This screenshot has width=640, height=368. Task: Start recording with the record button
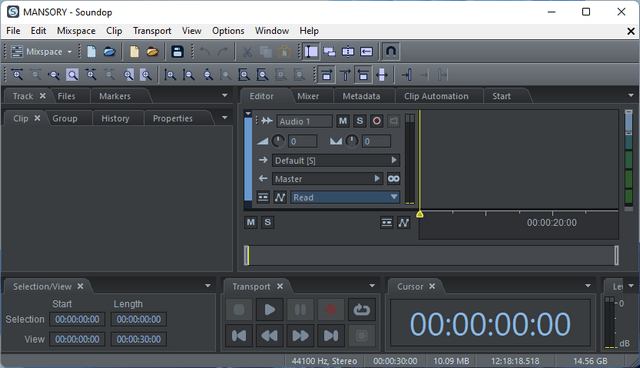point(331,310)
